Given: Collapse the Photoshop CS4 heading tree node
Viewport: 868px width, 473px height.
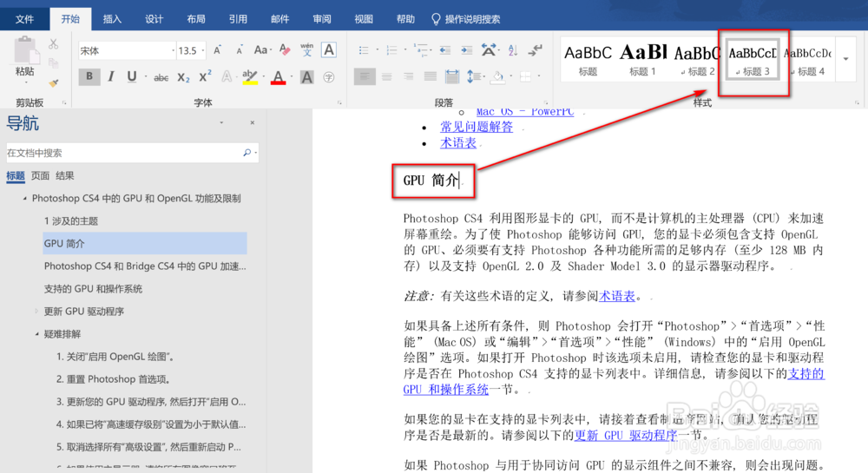Looking at the screenshot, I should 24,198.
